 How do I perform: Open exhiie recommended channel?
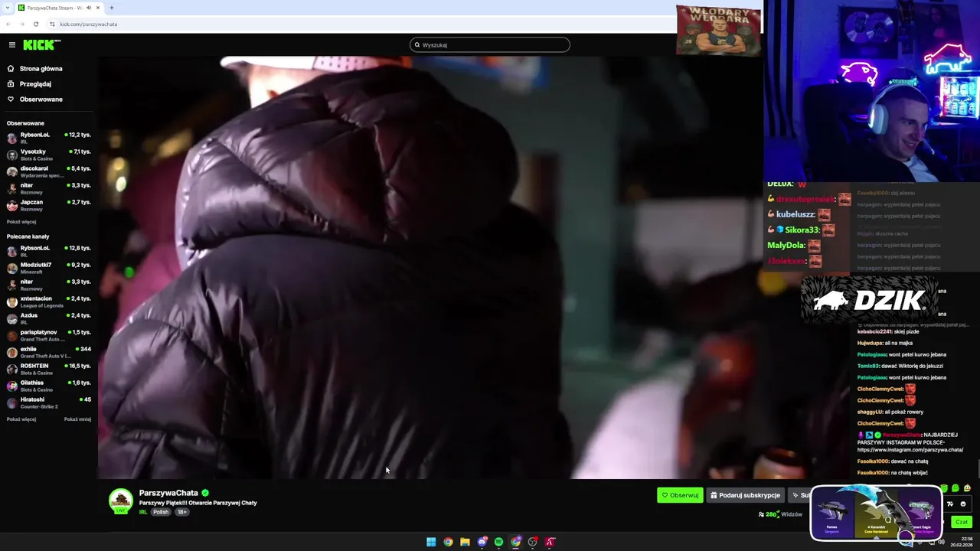coord(49,352)
